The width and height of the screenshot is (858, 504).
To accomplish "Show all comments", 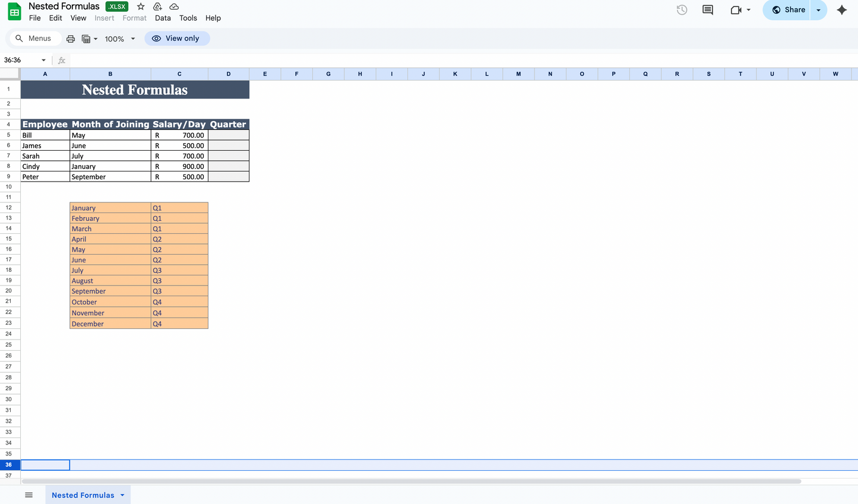I will (707, 9).
